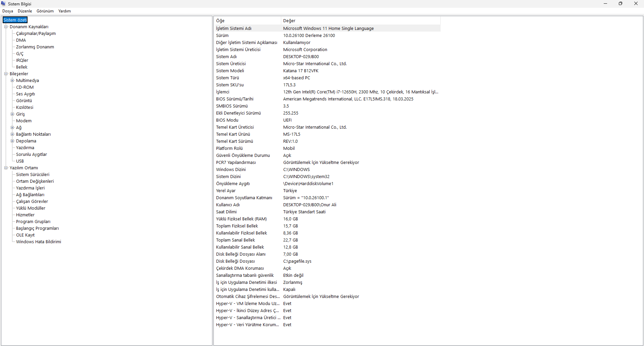Screen dimensions: 644x346
Task: Select the CD-ROM tree item
Action: 25,87
